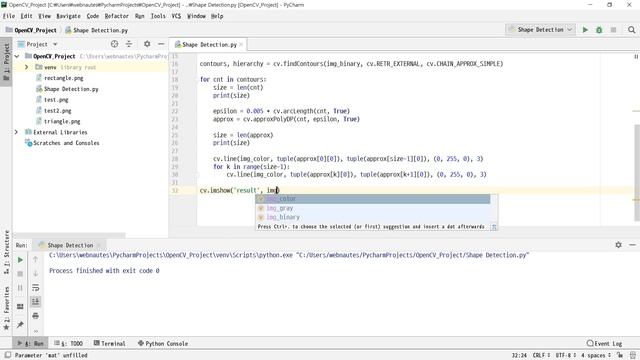Open the File menu
The height and width of the screenshot is (360, 640).
click(9, 16)
